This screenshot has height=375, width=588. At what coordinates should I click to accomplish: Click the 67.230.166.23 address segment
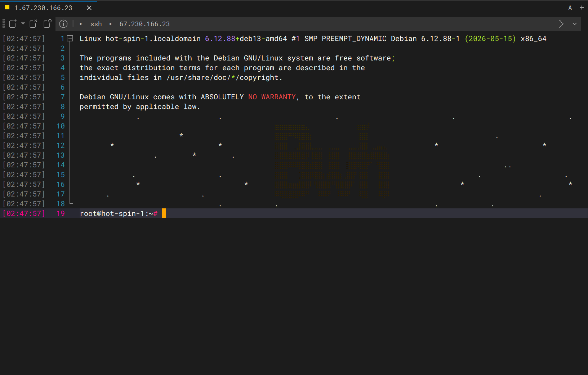coord(144,24)
